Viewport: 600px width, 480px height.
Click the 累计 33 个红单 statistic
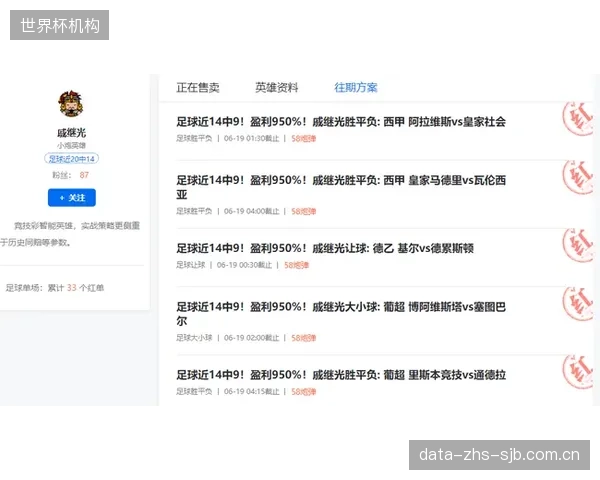click(x=75, y=288)
